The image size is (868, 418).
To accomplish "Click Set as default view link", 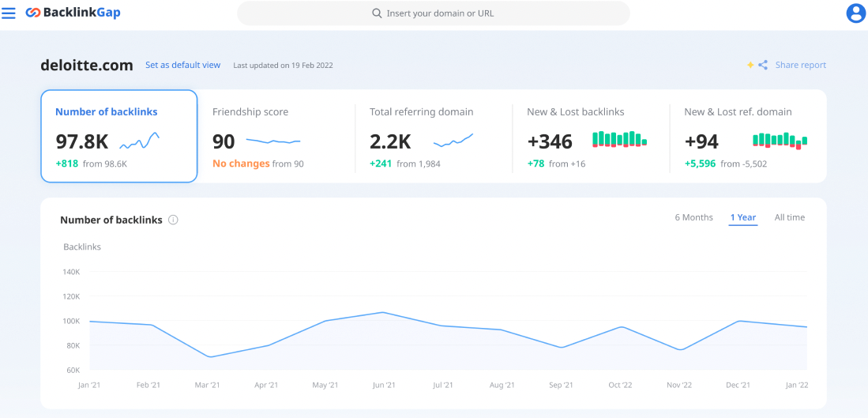I will pos(182,65).
